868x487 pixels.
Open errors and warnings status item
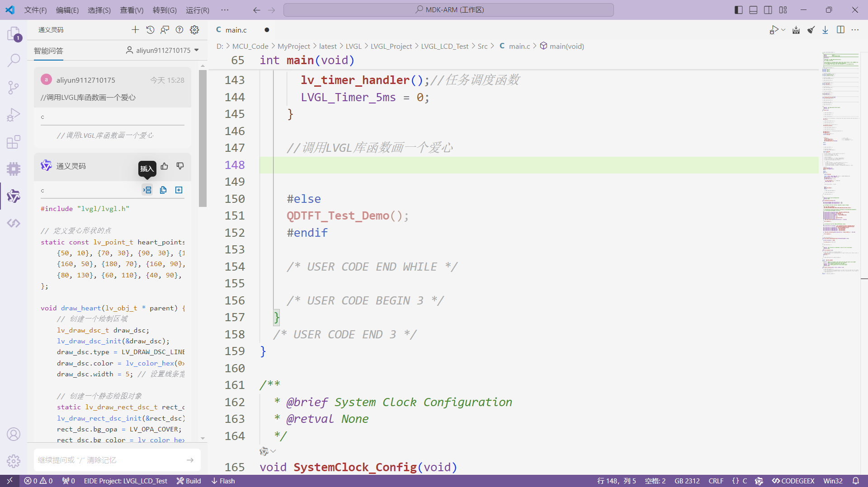(38, 481)
